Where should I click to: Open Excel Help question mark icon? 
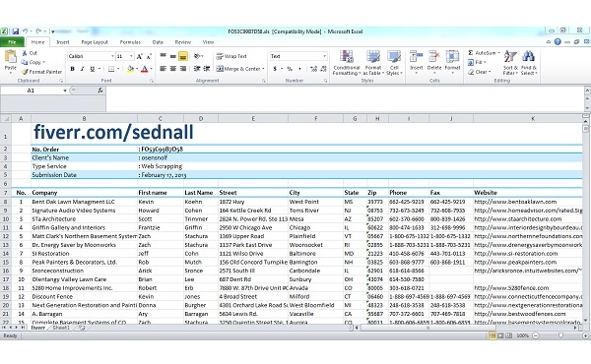558,41
